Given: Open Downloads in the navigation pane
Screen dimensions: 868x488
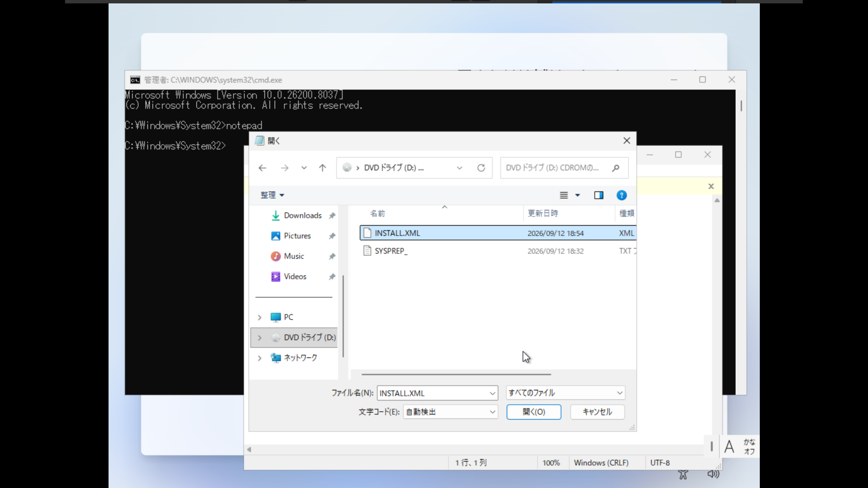Looking at the screenshot, I should [x=303, y=215].
